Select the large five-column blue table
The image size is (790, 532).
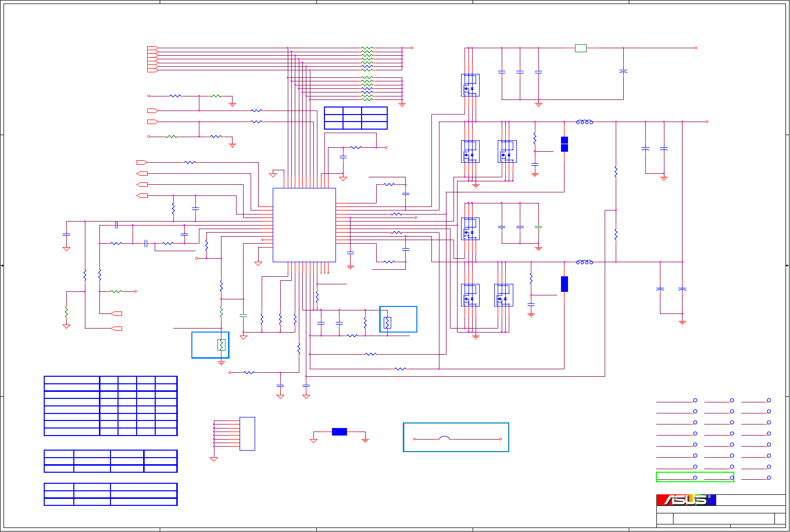[x=110, y=406]
